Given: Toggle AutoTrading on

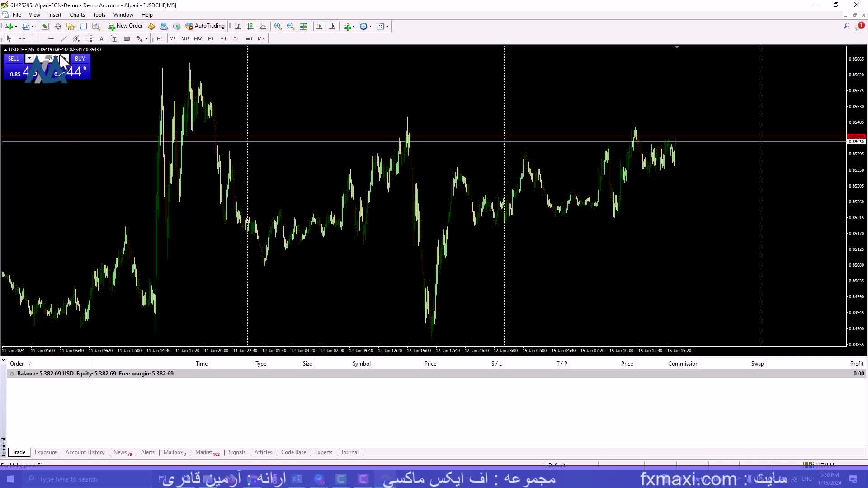Looking at the screenshot, I should click(x=205, y=26).
